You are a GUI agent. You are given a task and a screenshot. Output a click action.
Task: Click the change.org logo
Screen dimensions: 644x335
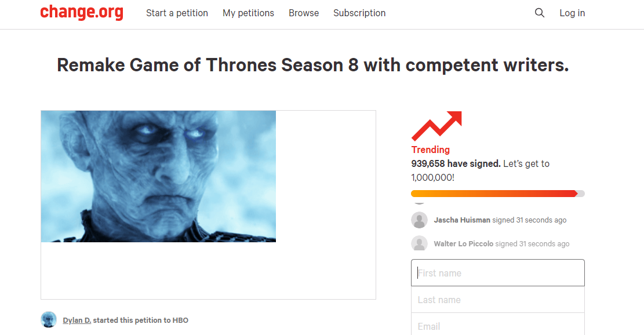(82, 12)
